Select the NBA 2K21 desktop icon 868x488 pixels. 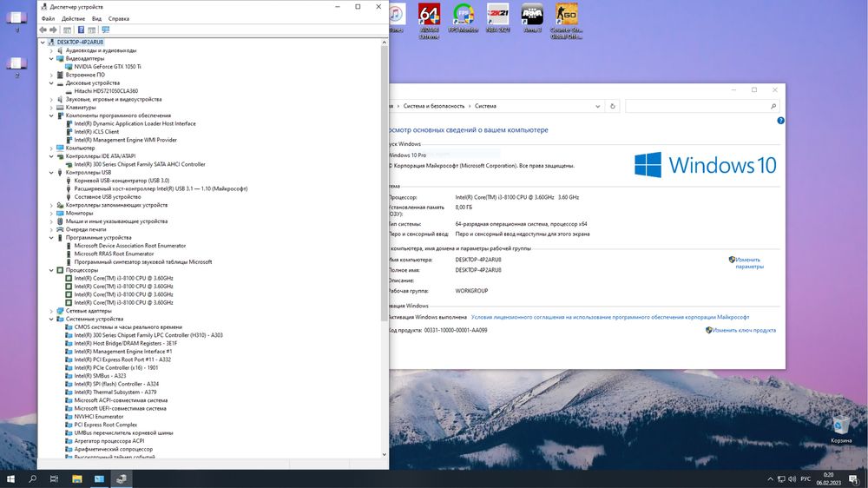[x=497, y=17]
